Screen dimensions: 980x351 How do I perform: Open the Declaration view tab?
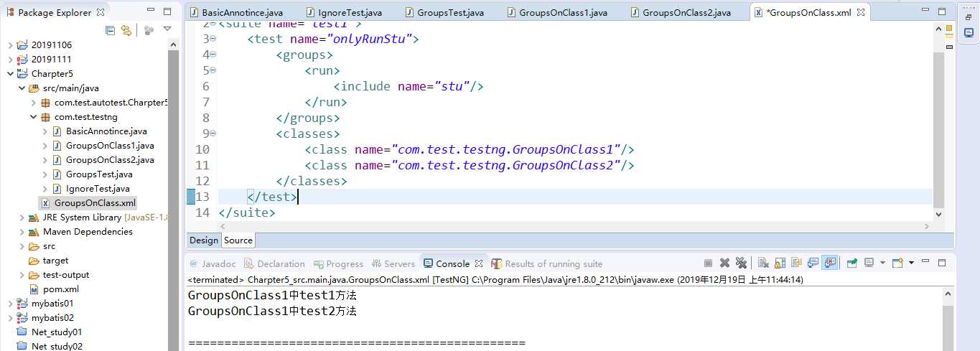click(274, 263)
